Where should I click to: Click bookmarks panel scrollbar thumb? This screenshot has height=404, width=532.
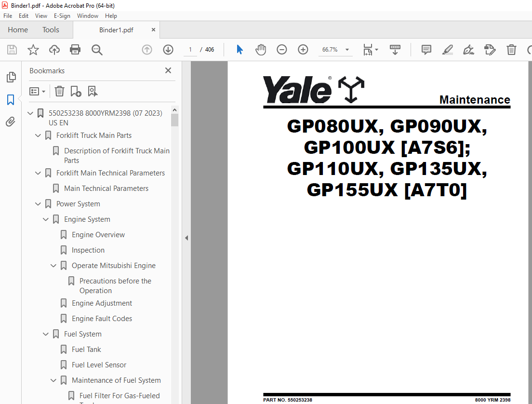coord(175,120)
